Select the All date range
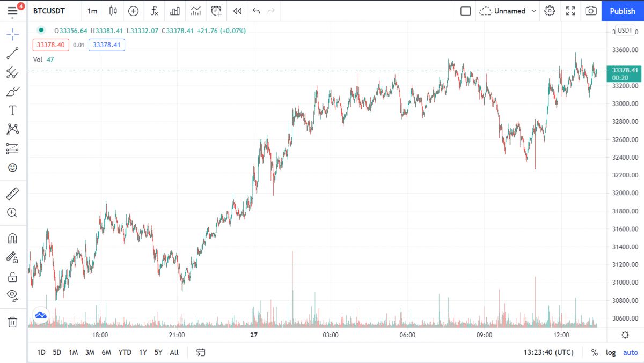Viewport: 644px width, 363px height. [174, 352]
